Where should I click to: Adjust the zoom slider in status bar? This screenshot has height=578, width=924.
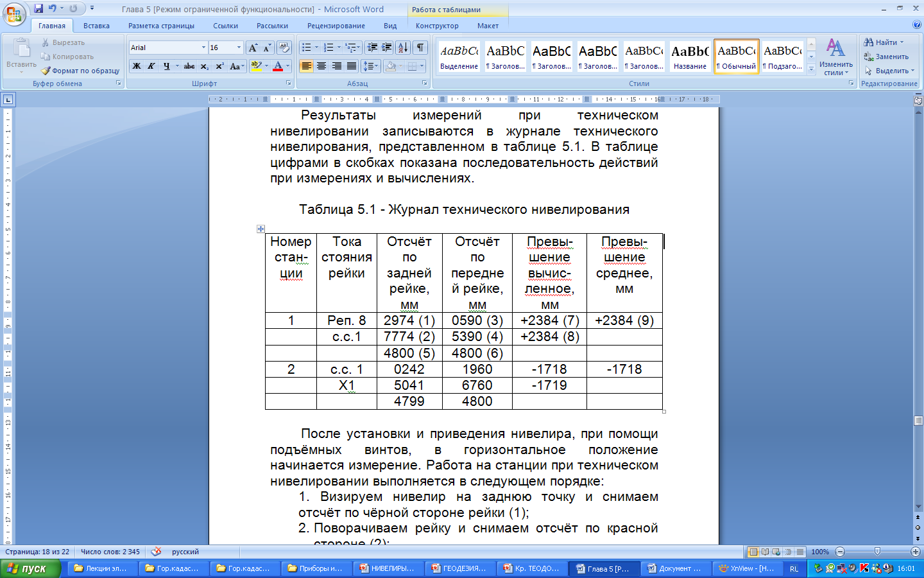pyautogui.click(x=877, y=552)
